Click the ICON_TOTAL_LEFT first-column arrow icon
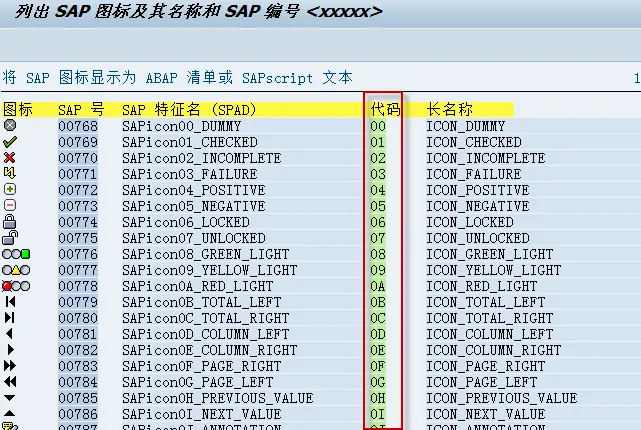This screenshot has height=430, width=641. pos(10,302)
